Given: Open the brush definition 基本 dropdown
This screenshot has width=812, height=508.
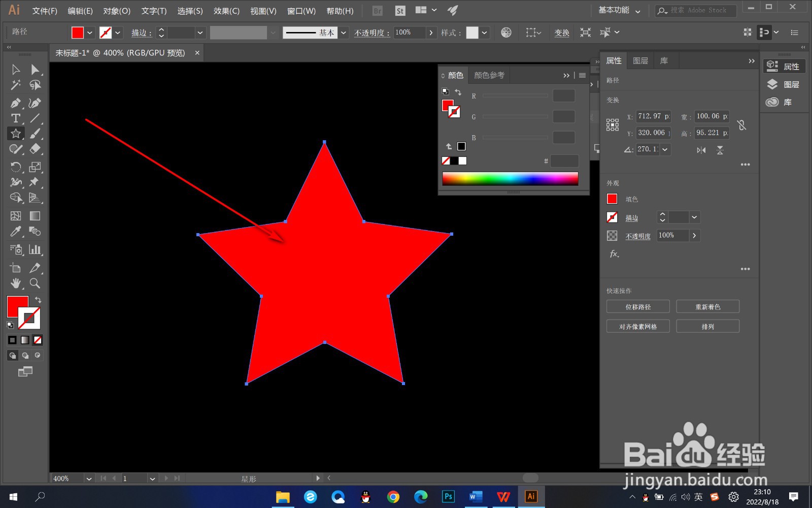Looking at the screenshot, I should (344, 33).
